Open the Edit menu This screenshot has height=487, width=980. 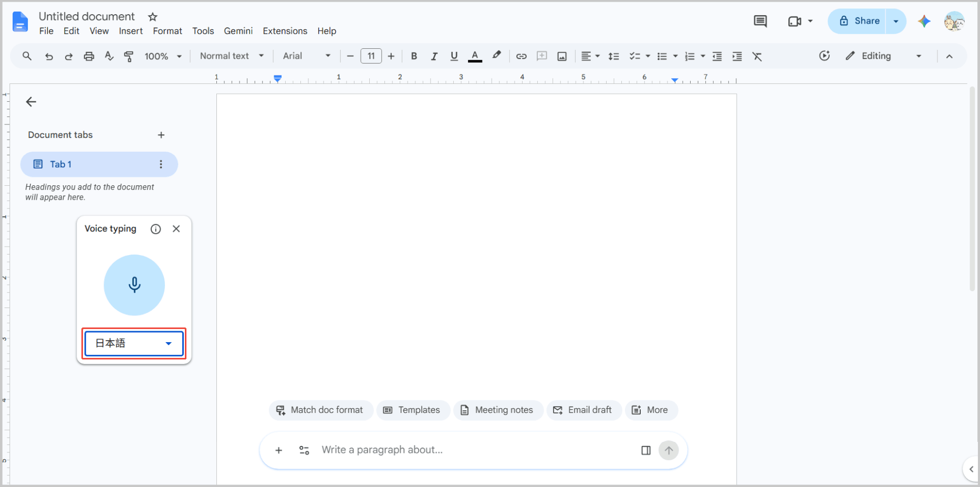pos(71,31)
